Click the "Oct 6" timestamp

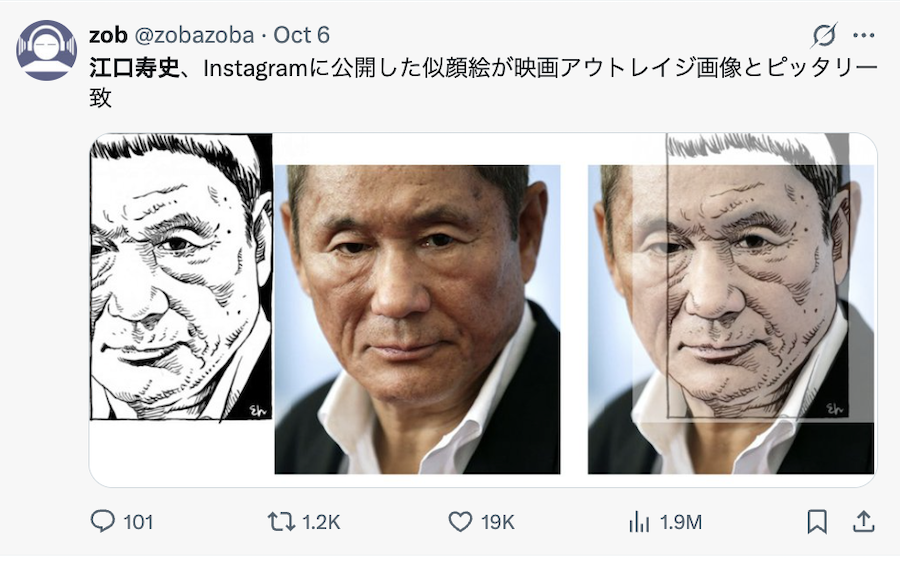click(301, 35)
